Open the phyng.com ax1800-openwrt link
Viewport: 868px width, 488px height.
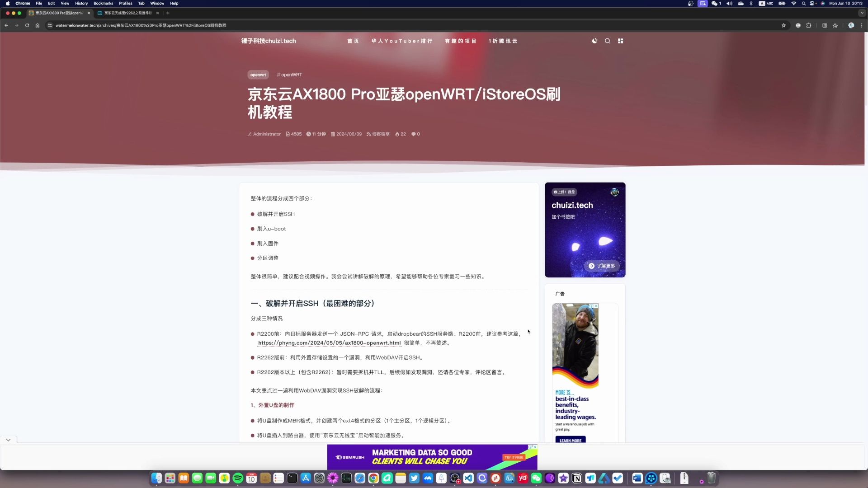click(x=329, y=343)
